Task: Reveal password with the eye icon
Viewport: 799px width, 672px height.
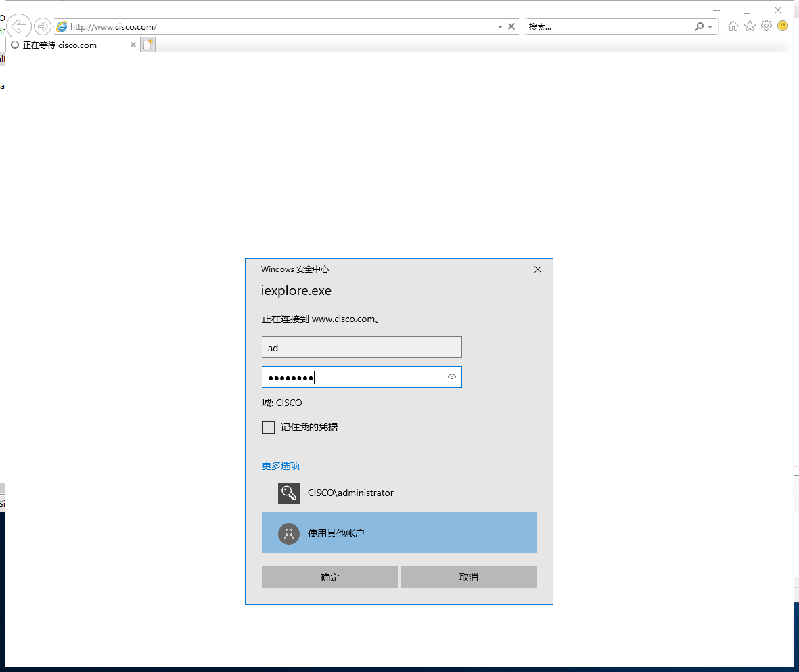Action: tap(451, 377)
